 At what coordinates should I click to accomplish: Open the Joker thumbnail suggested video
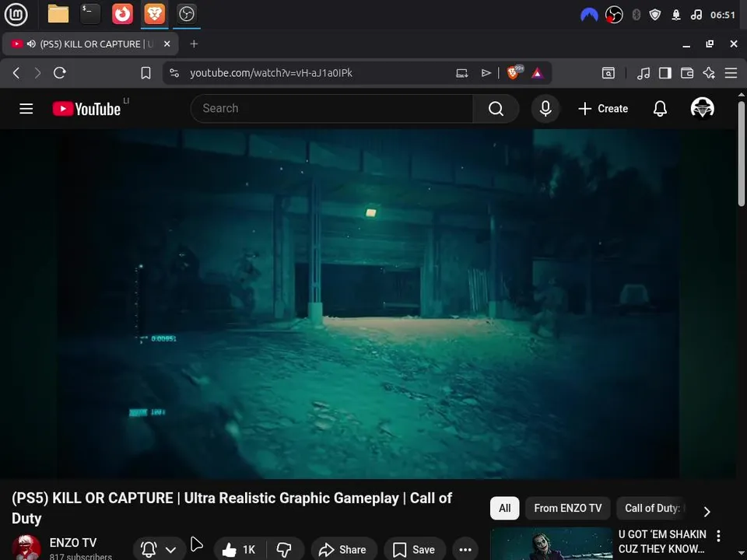(551, 544)
